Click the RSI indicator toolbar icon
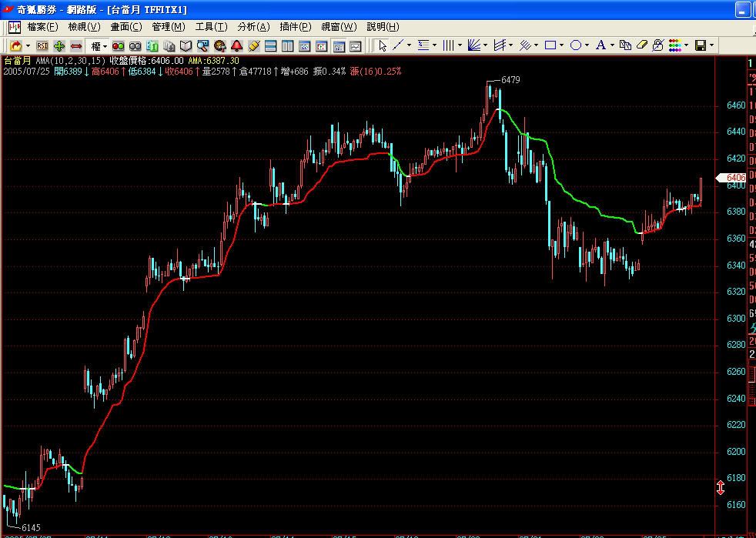This screenshot has height=538, width=756. coord(42,46)
